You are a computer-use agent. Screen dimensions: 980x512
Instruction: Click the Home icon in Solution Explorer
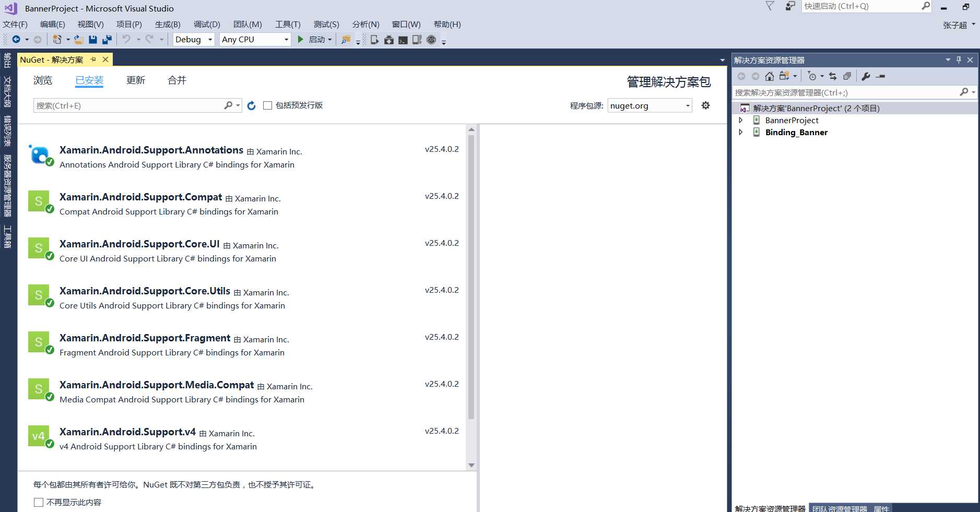769,76
